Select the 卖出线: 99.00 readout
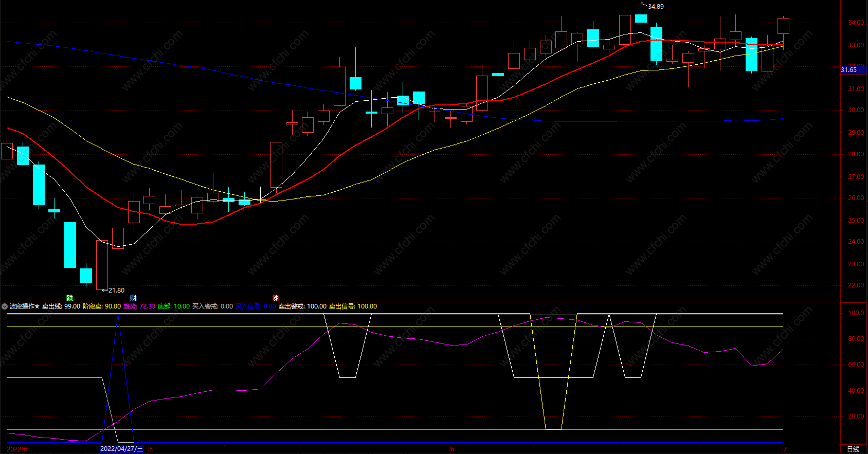Viewport: 868px width, 454px height. 61,306
